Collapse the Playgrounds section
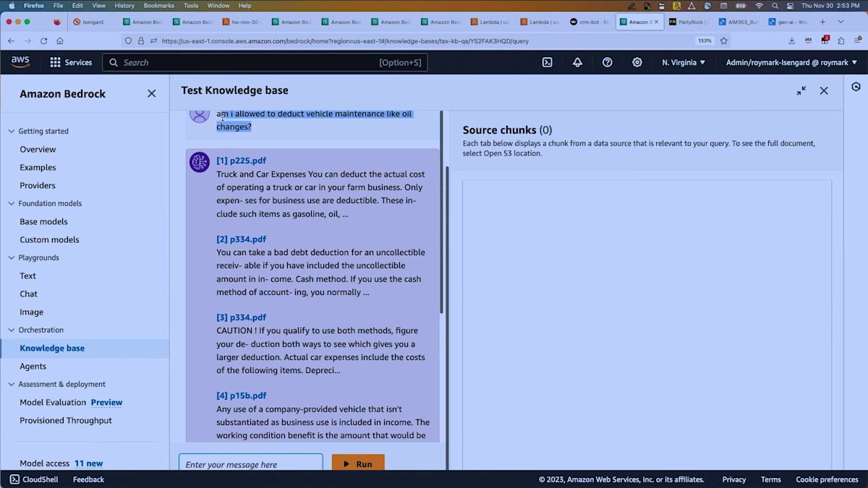868x488 pixels. [11, 257]
